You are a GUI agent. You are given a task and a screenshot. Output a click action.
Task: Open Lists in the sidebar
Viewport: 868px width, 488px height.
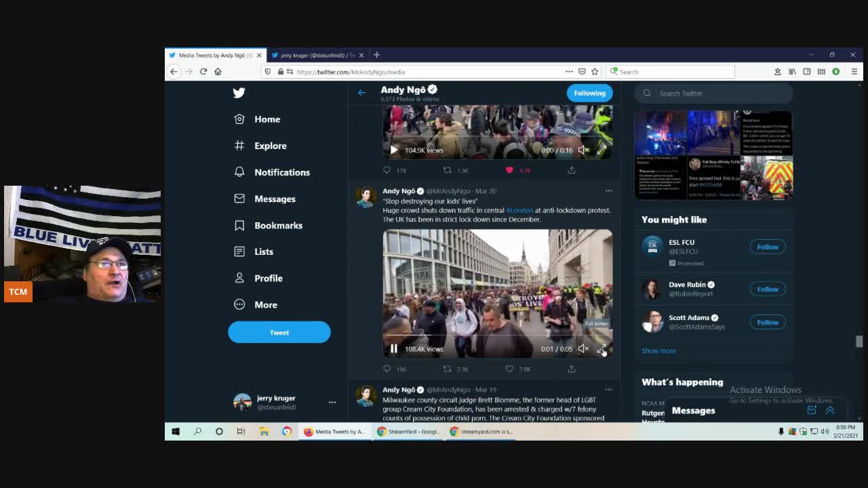254,251
